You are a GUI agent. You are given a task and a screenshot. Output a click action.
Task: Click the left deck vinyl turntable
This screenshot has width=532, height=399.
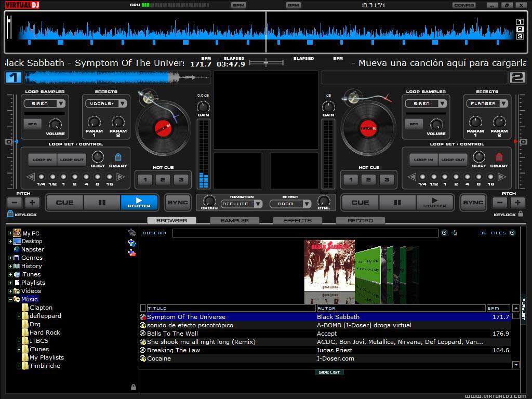pyautogui.click(x=163, y=126)
